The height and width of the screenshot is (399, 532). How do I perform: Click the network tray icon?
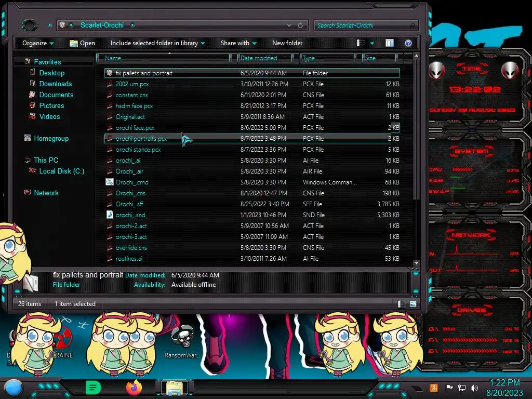click(462, 388)
